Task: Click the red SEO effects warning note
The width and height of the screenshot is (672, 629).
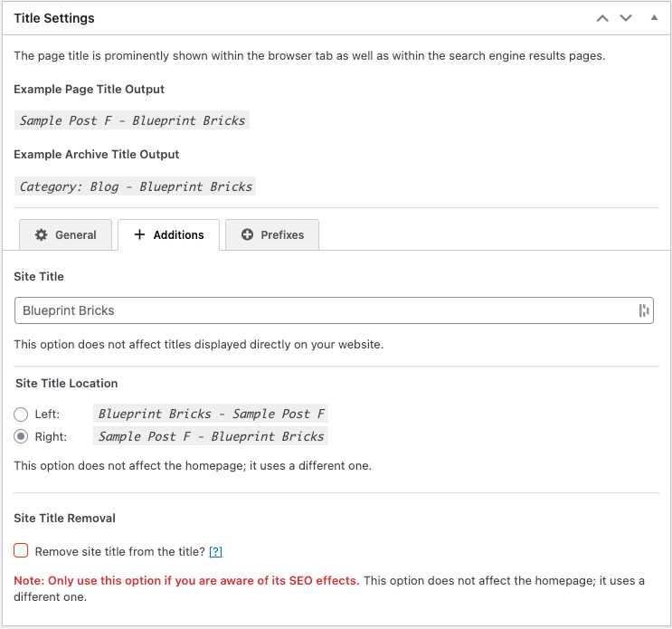Action: (x=186, y=580)
